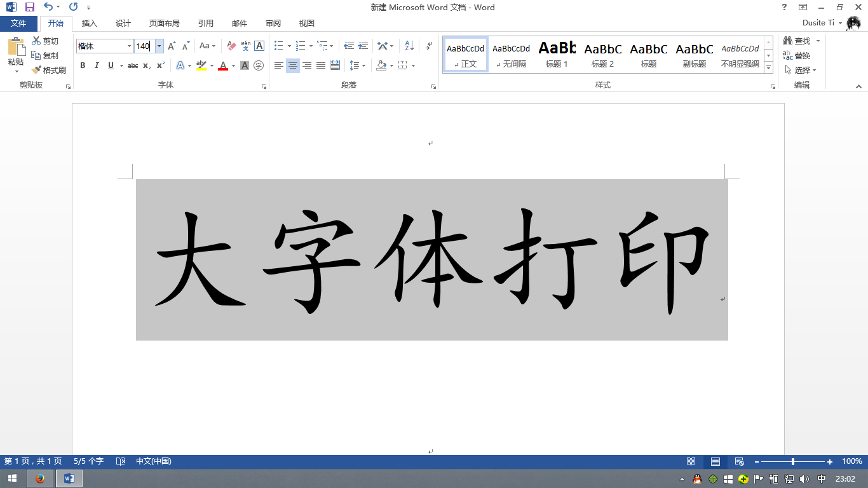This screenshot has width=868, height=488.
Task: Click the Paste (粘贴) clipboard icon
Action: [x=16, y=47]
